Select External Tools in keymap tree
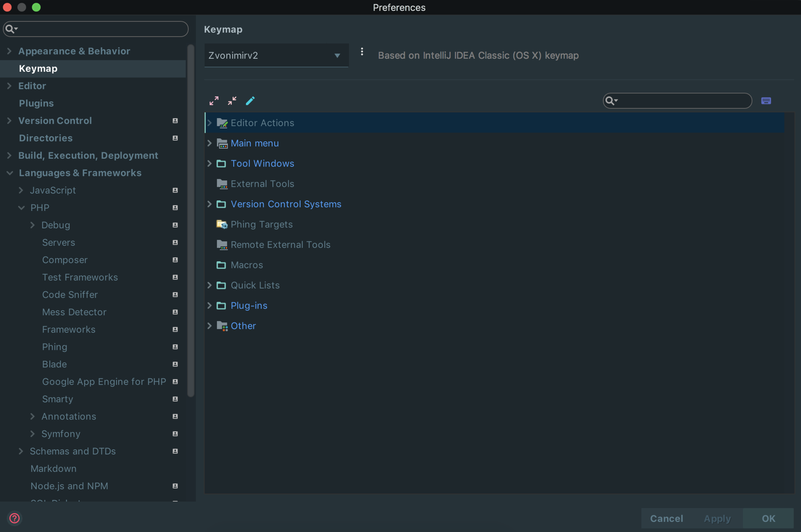This screenshot has height=532, width=801. click(x=262, y=184)
